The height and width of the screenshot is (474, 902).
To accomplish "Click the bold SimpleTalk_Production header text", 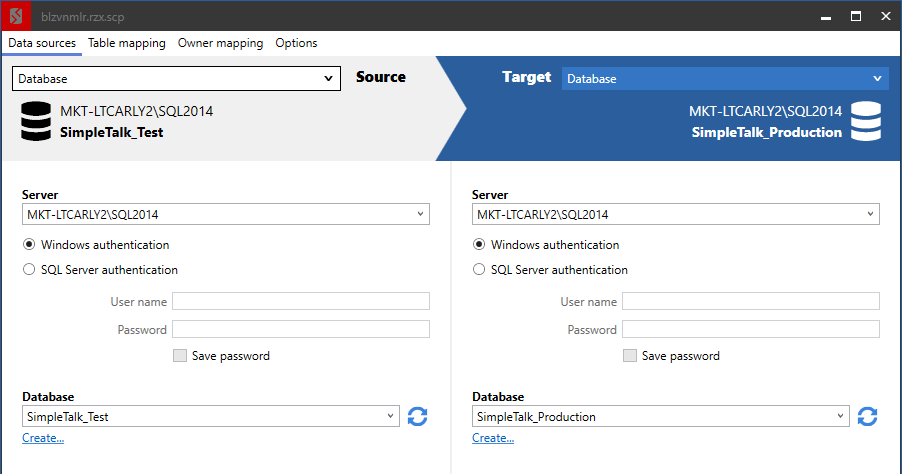I will [x=766, y=132].
